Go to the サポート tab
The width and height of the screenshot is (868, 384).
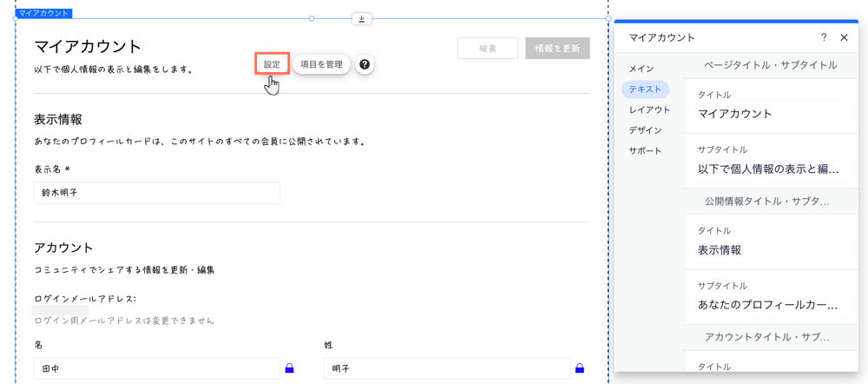[x=645, y=150]
